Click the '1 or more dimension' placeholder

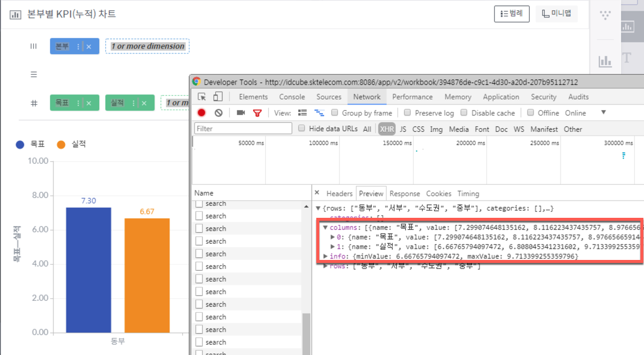(147, 46)
